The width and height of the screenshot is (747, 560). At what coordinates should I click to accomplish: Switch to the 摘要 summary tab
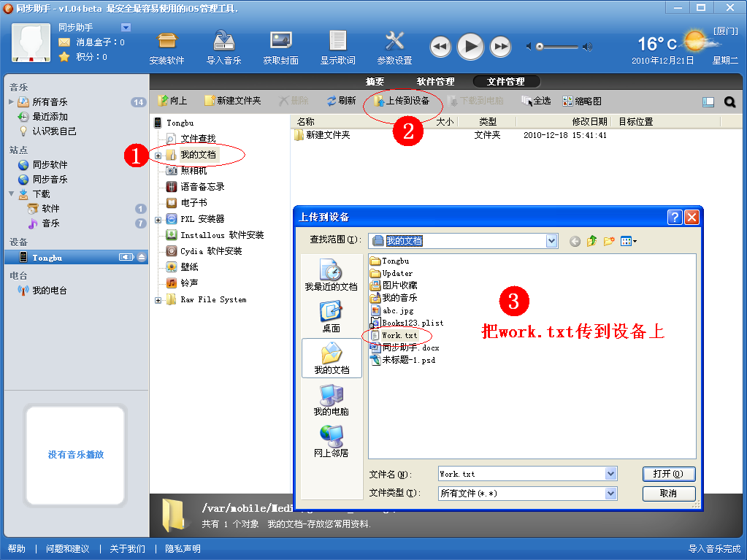375,82
